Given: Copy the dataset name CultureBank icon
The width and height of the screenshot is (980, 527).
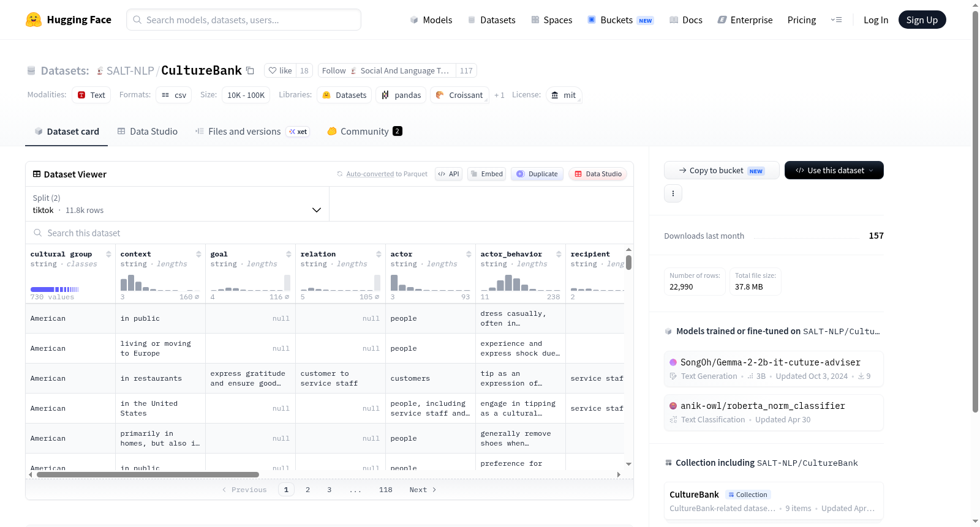Looking at the screenshot, I should coord(250,70).
